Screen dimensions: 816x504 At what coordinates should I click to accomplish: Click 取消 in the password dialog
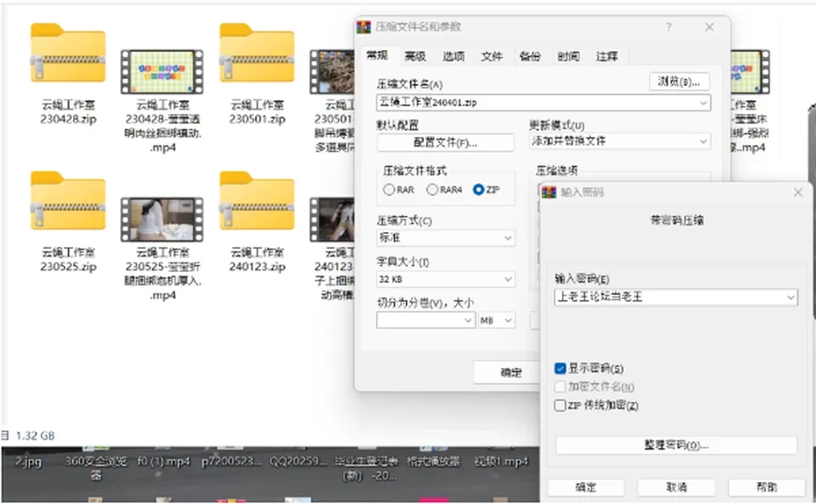pyautogui.click(x=677, y=487)
